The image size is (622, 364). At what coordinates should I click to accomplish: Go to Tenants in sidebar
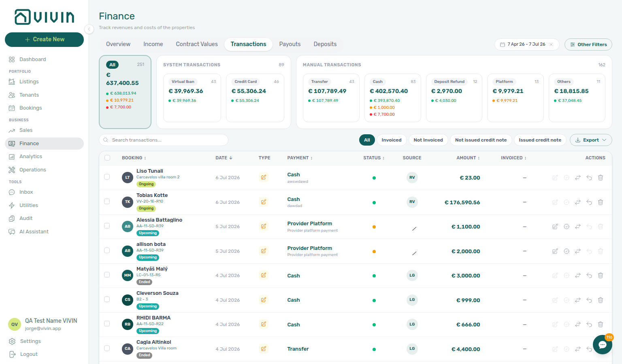[x=44, y=95]
